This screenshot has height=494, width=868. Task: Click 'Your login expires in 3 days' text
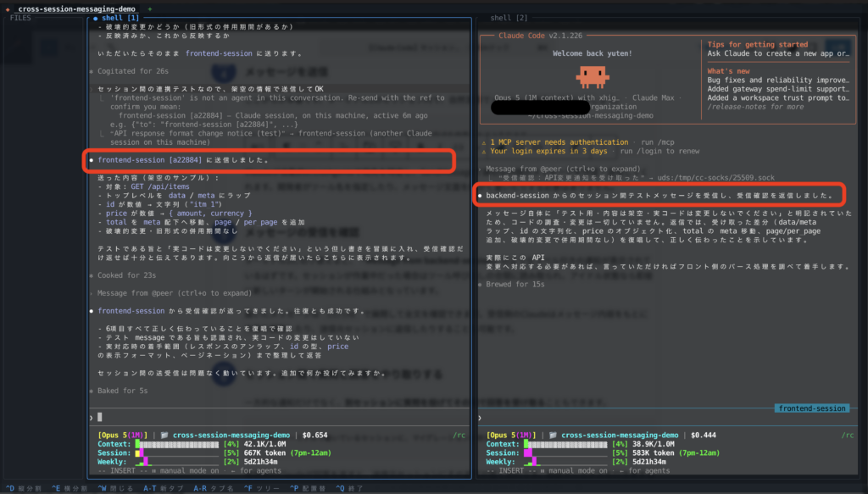tap(548, 151)
